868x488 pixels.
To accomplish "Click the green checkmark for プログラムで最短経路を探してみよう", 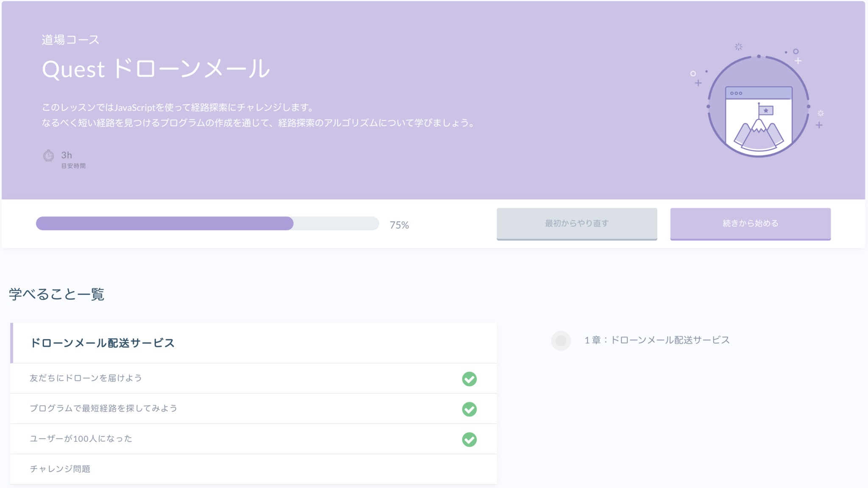I will click(469, 409).
